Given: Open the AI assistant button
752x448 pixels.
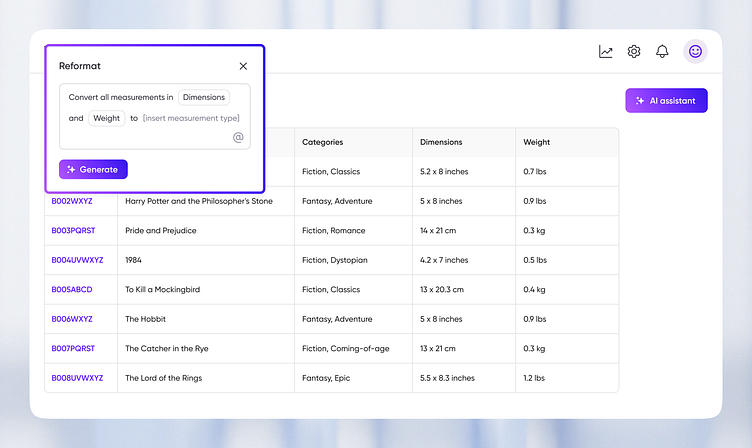Looking at the screenshot, I should [x=666, y=101].
